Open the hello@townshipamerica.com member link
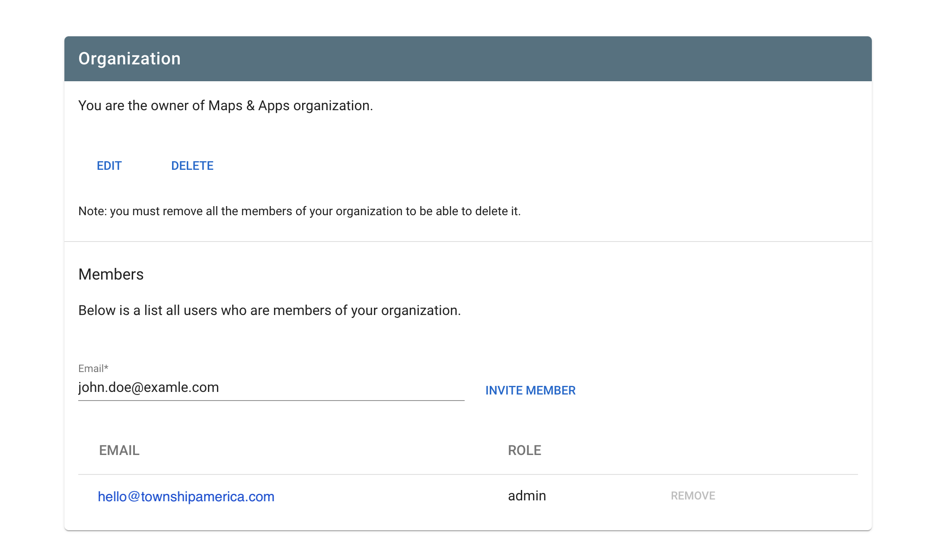 pyautogui.click(x=186, y=496)
